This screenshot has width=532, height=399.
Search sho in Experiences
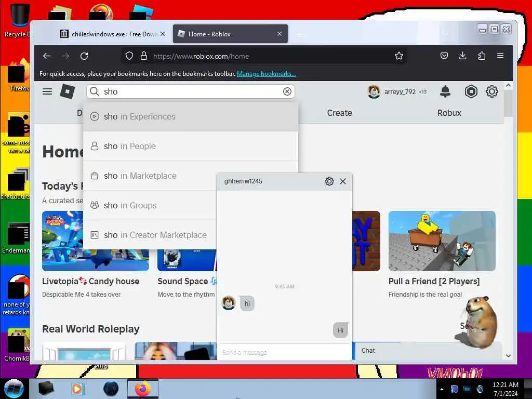(190, 116)
